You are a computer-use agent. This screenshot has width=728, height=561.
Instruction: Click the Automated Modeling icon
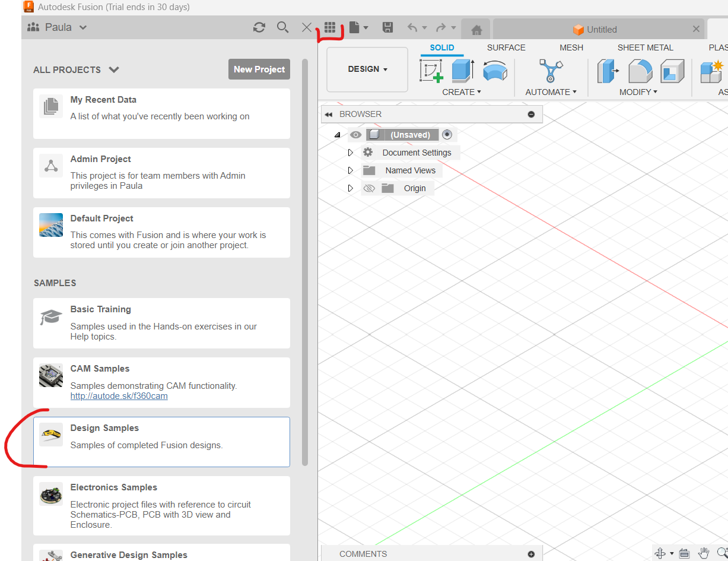point(551,71)
